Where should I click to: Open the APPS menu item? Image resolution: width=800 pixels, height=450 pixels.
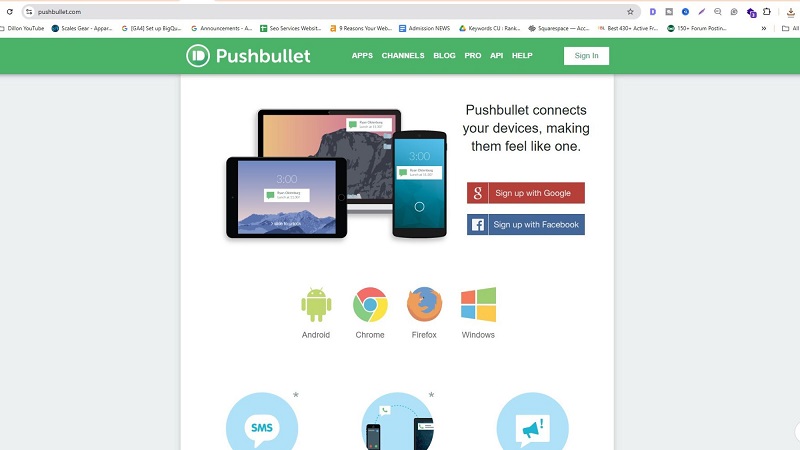coord(362,56)
